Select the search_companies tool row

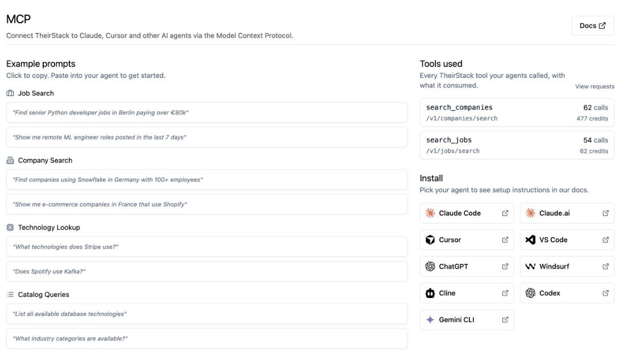point(517,113)
